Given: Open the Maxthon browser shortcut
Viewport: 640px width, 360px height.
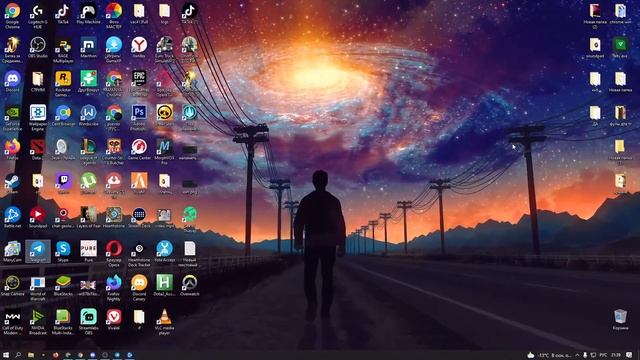Looking at the screenshot, I should coord(88,48).
